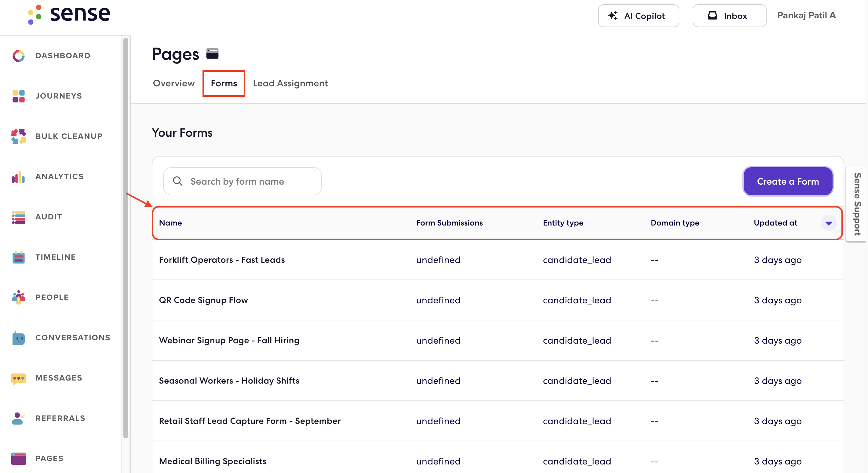
Task: Select Dashboard menu label
Action: point(63,56)
